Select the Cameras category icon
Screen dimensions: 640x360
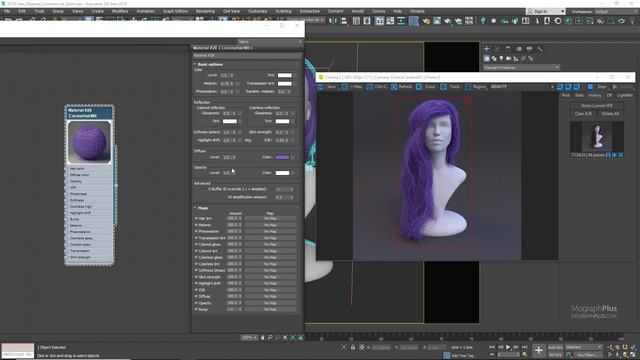click(509, 58)
